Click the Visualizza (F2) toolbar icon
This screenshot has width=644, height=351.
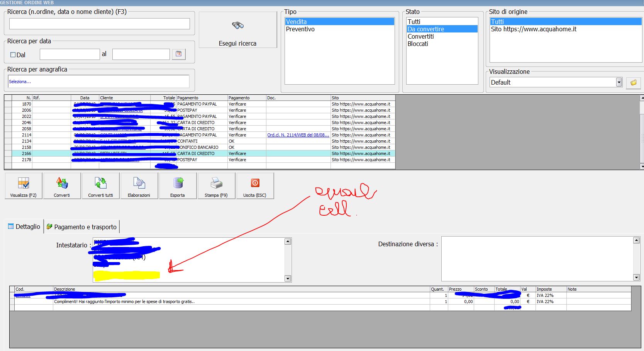click(x=23, y=186)
